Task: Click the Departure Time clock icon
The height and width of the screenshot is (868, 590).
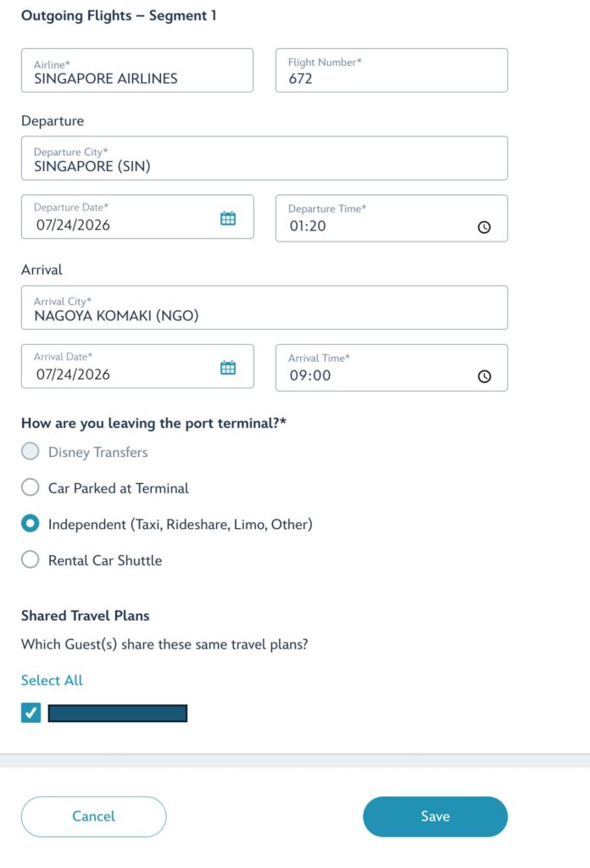Action: coord(484,227)
